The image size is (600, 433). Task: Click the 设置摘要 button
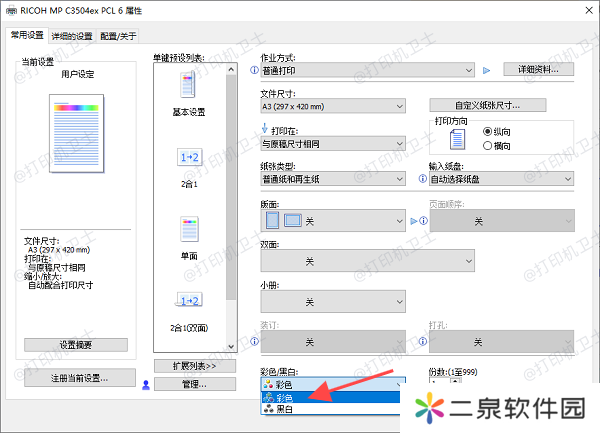pos(76,345)
